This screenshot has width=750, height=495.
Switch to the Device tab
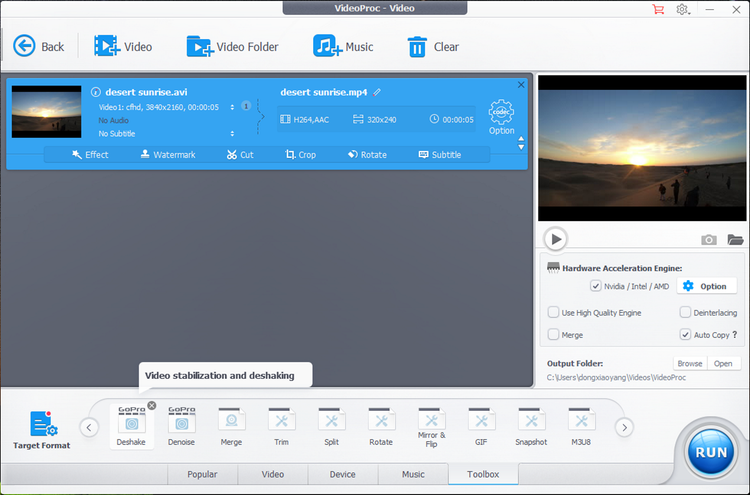(x=342, y=474)
